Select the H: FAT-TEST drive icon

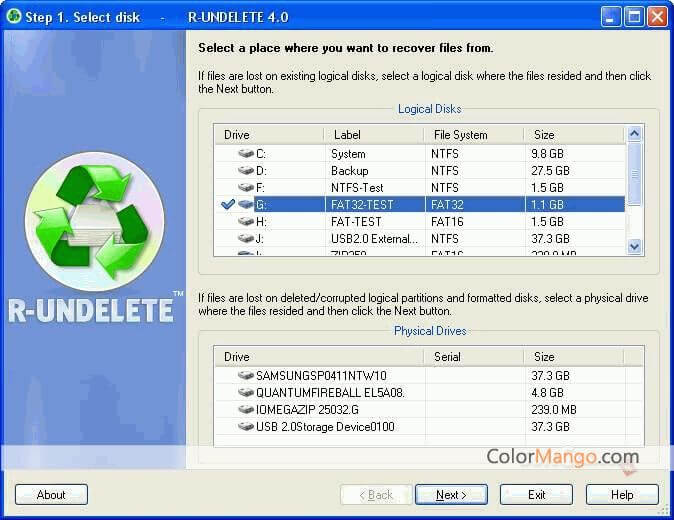(246, 222)
